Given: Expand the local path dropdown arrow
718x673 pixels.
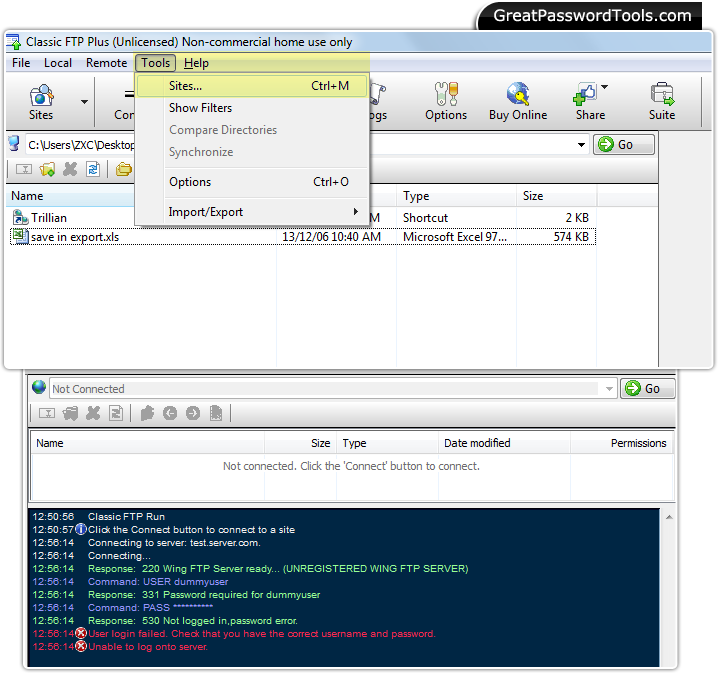Looking at the screenshot, I should 581,145.
